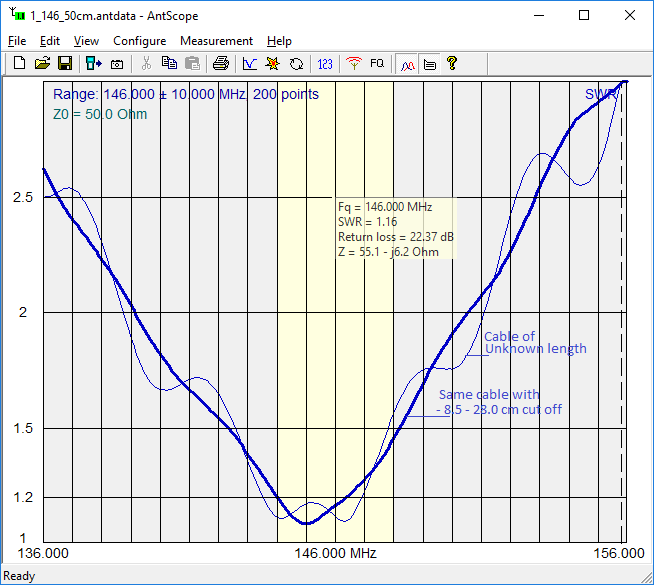Screen dimensions: 654x585
Task: Click the continuous scan refresh icon
Action: point(296,63)
